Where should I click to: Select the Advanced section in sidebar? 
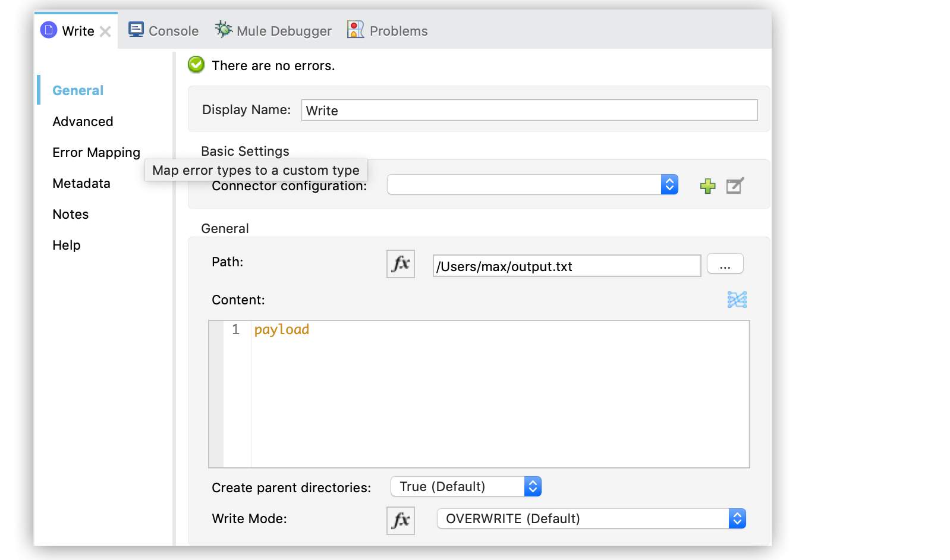click(x=83, y=122)
